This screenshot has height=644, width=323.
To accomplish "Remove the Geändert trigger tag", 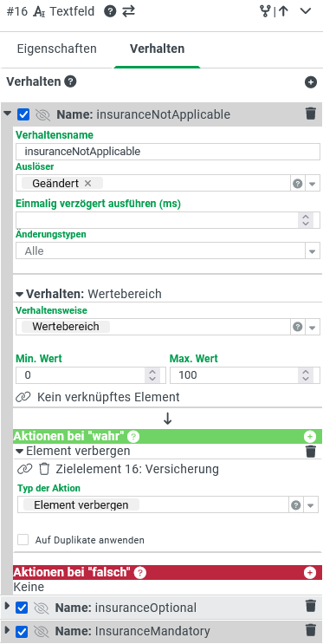I will tap(87, 184).
